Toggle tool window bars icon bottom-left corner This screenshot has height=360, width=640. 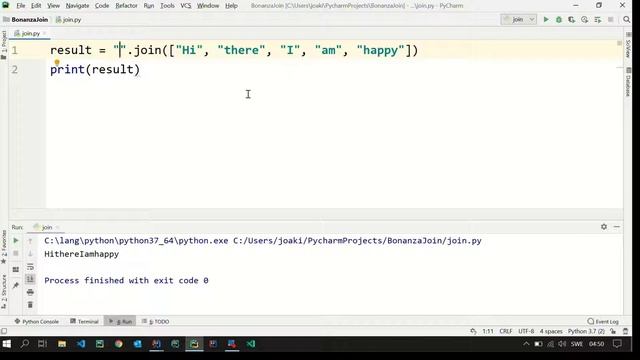pyautogui.click(x=4, y=331)
